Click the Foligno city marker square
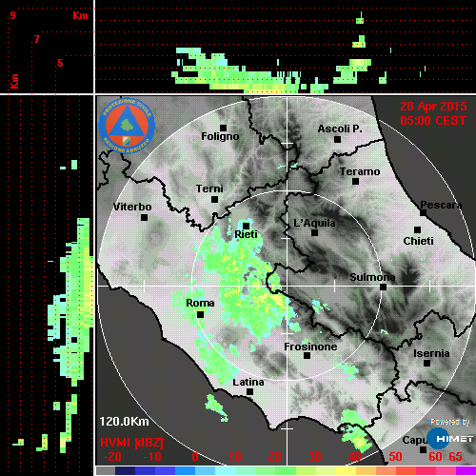Screen dimensions: 476x476 point(223,128)
